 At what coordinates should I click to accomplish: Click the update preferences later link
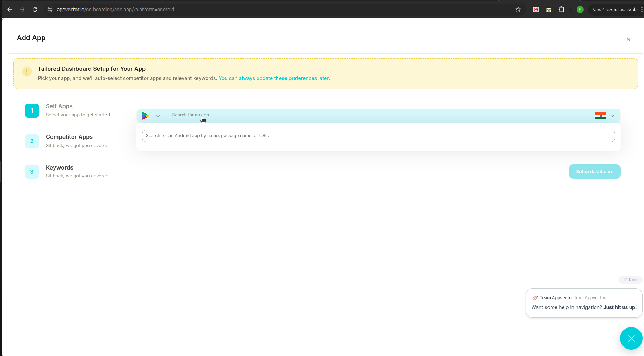pyautogui.click(x=273, y=78)
